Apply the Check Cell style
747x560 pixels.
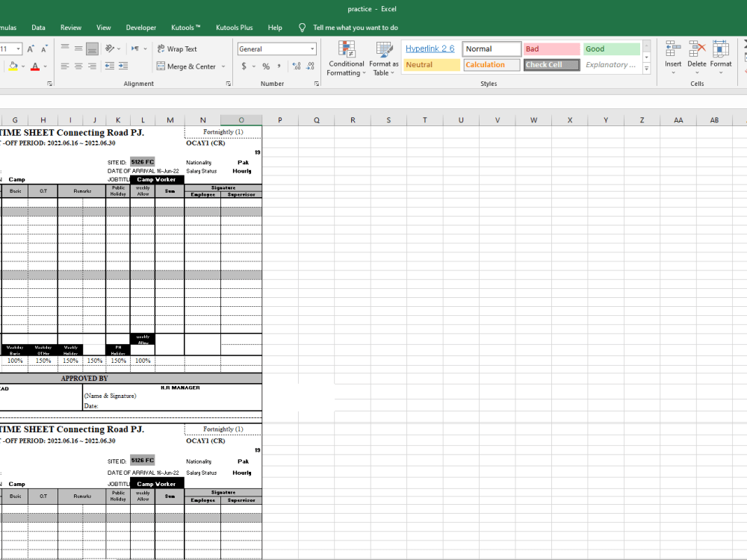[x=552, y=65]
